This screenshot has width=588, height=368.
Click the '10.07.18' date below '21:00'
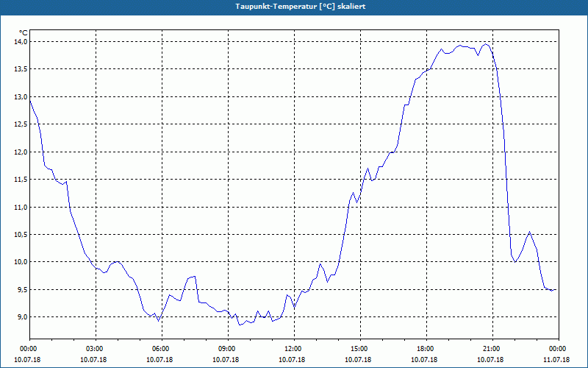(x=490, y=360)
